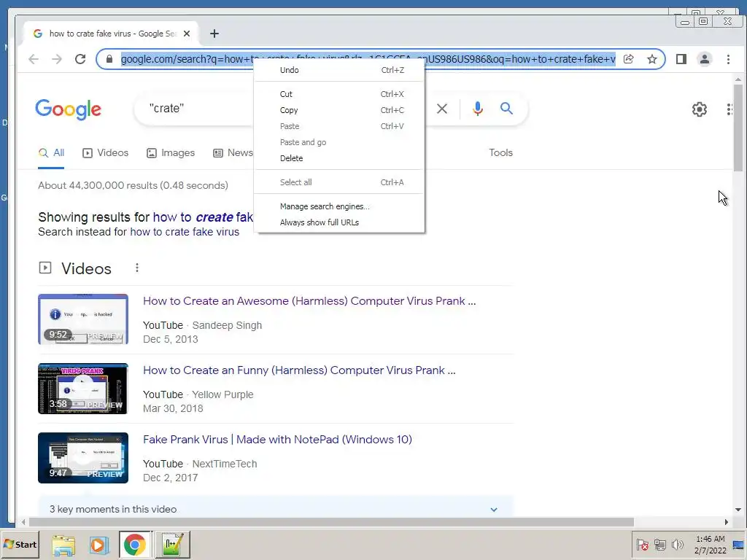Close the Google Search tab
Screen dimensions: 747x560
(187, 34)
